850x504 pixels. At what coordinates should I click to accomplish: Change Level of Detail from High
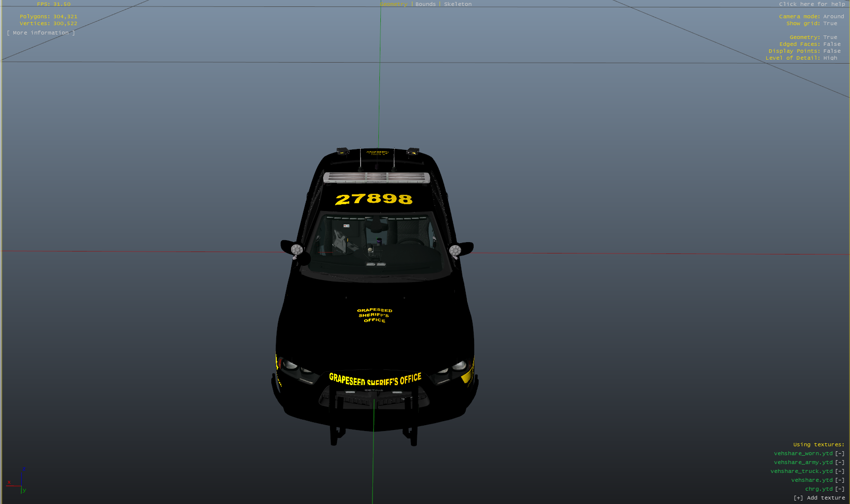coord(830,58)
